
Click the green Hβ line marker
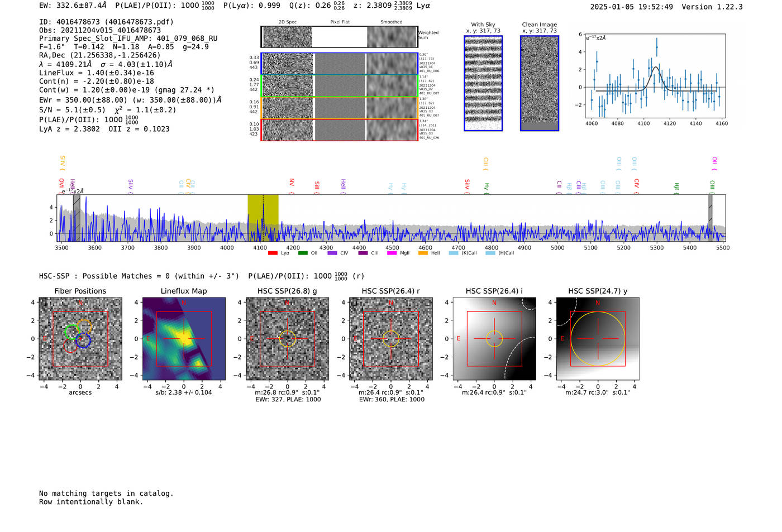[x=676, y=187]
